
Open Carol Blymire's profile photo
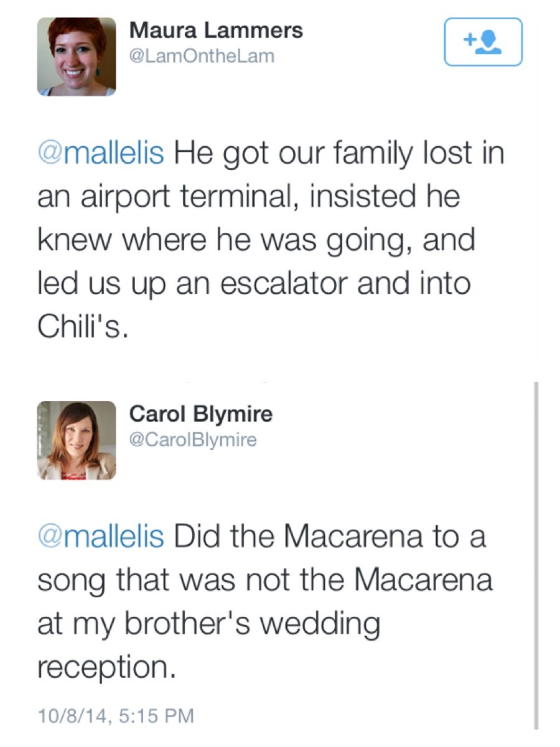tap(77, 440)
